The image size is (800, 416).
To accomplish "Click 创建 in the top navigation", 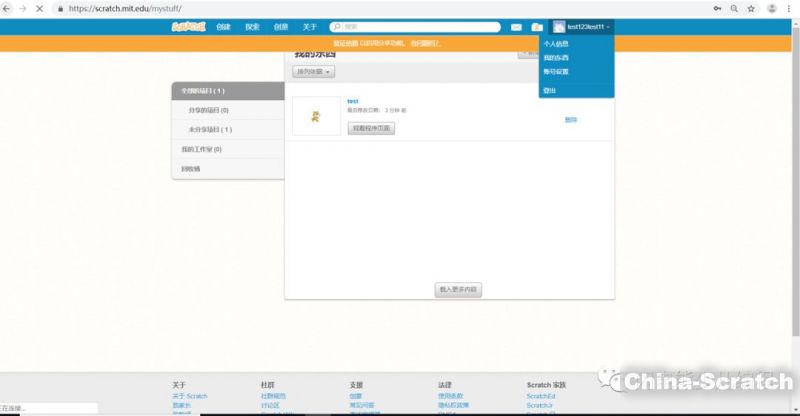I will [x=223, y=27].
